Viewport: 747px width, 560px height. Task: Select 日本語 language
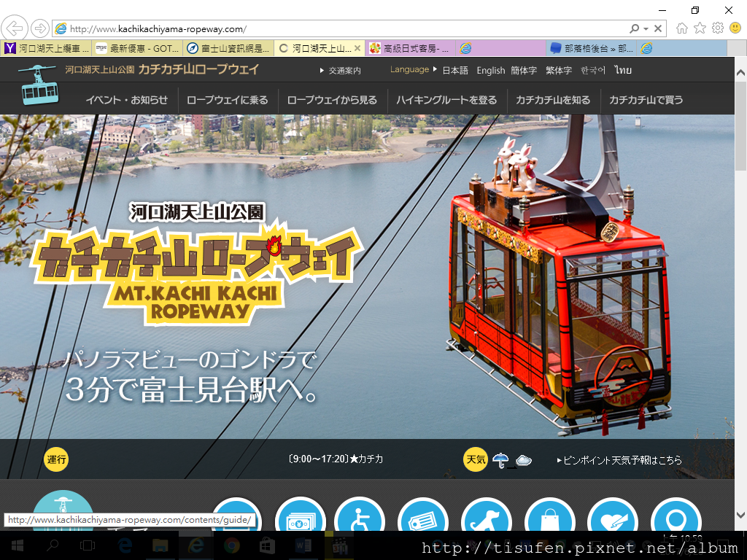click(x=455, y=71)
